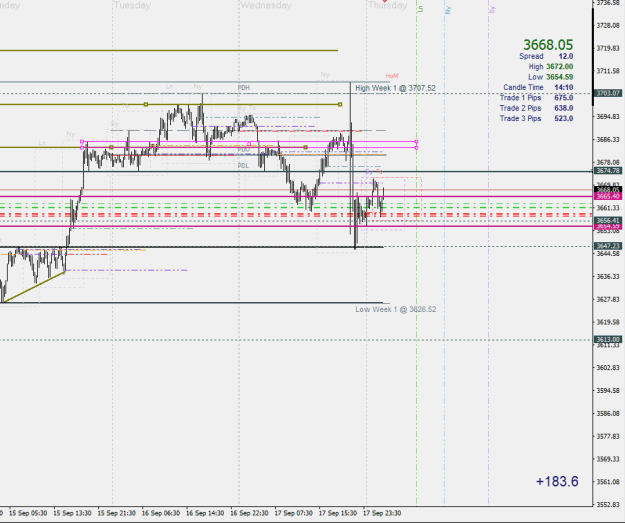Click the blue dashed Ny vertical session line

click(445, 255)
